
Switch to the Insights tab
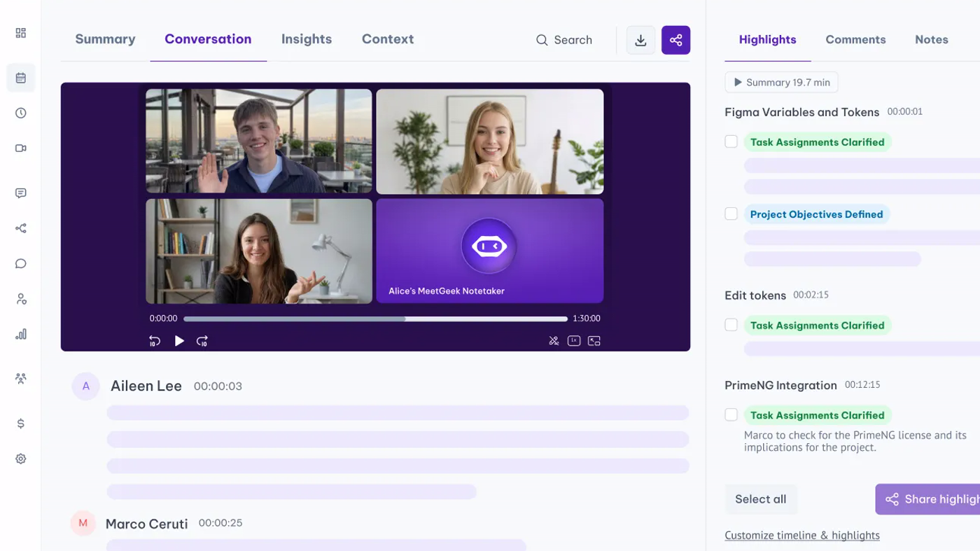[307, 39]
